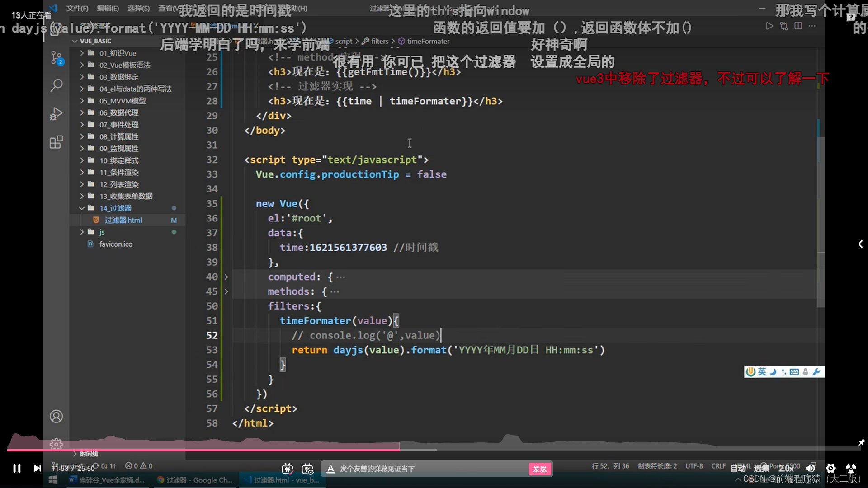Open the IME toolbar wrench settings
Viewport: 868px width, 488px height.
(x=816, y=371)
